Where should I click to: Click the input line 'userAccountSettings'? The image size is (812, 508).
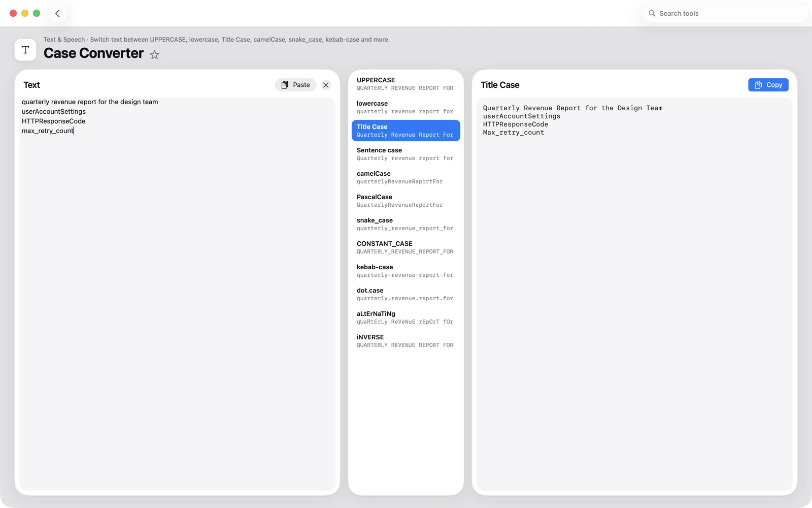pyautogui.click(x=54, y=112)
